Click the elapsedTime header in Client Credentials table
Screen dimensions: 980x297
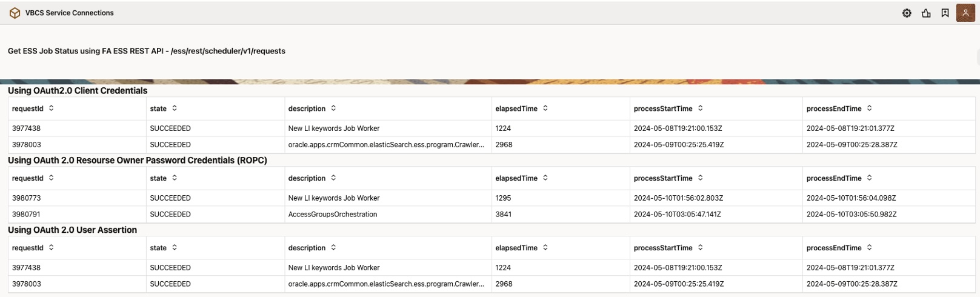point(516,108)
